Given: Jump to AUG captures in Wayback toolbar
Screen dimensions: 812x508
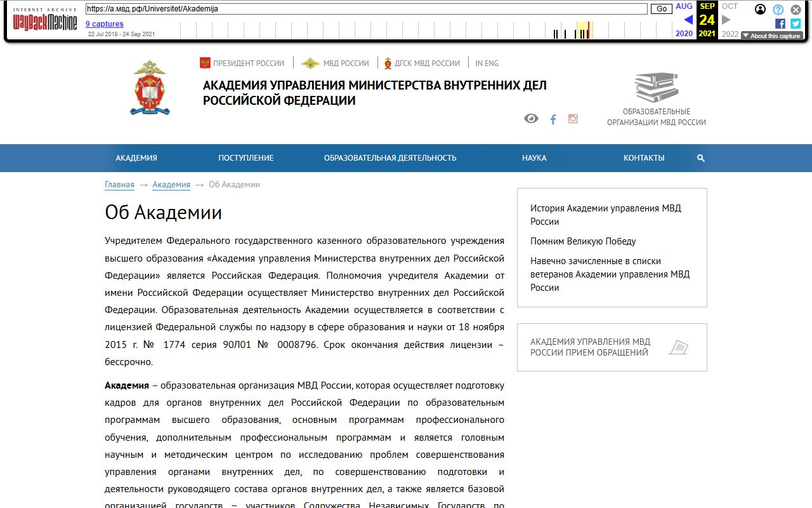Looking at the screenshot, I should [684, 6].
